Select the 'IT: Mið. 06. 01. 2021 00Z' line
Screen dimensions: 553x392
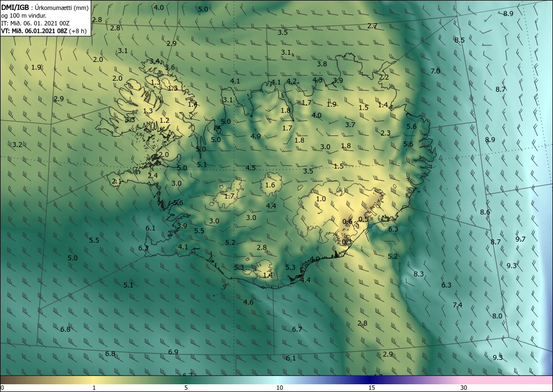coord(35,23)
